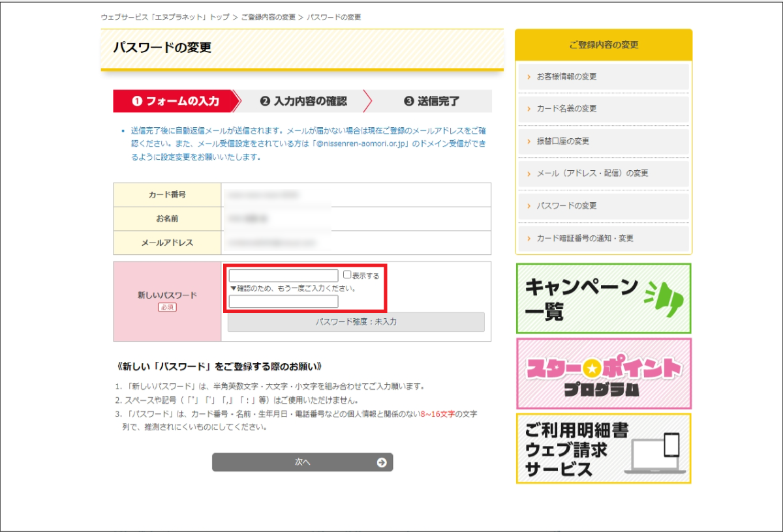Click the キャンペーン一覧 banner

[604, 299]
